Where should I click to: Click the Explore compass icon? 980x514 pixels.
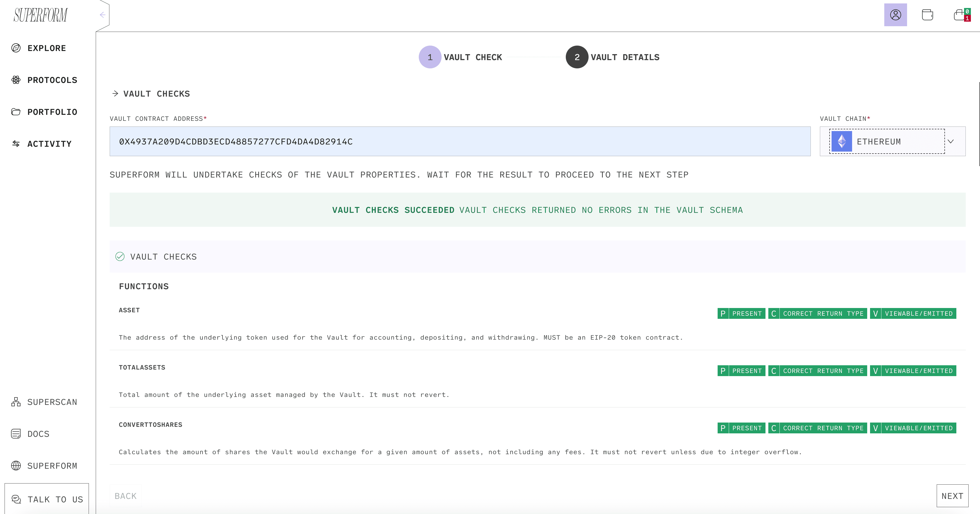[x=16, y=48]
